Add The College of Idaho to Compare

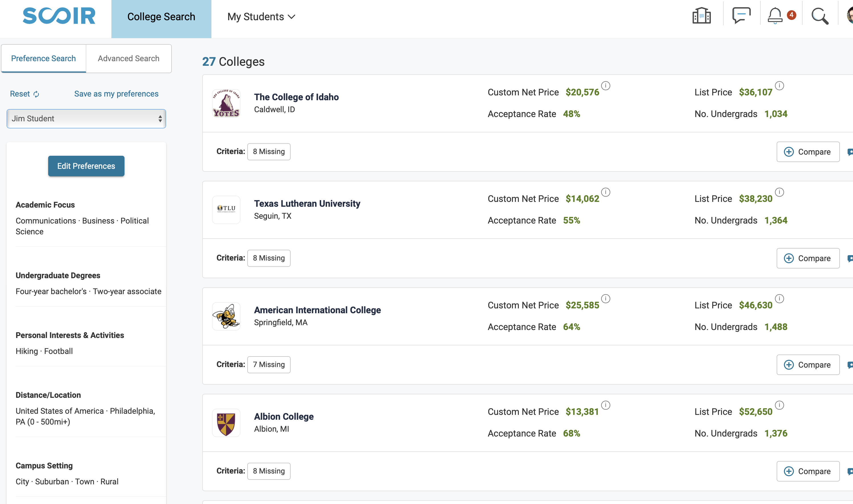808,151
